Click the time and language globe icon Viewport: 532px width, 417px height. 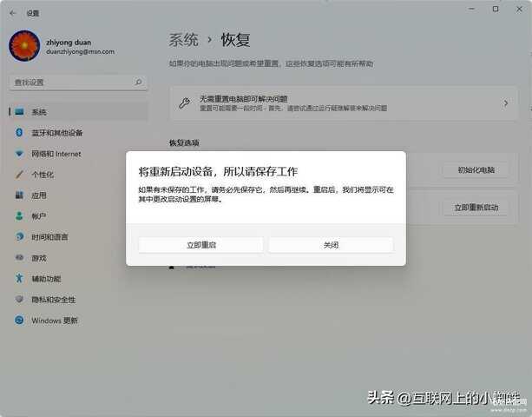pos(19,236)
